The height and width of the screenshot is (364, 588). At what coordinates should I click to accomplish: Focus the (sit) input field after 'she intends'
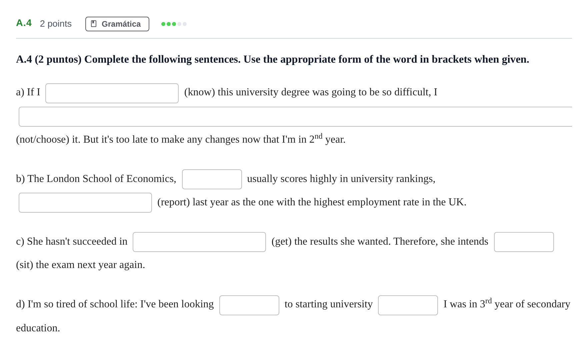click(x=524, y=242)
